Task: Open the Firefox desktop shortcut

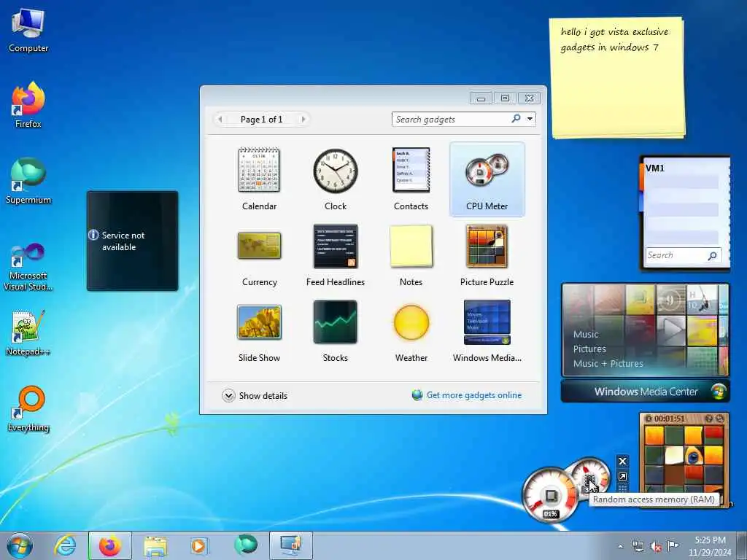Action: pos(28,105)
